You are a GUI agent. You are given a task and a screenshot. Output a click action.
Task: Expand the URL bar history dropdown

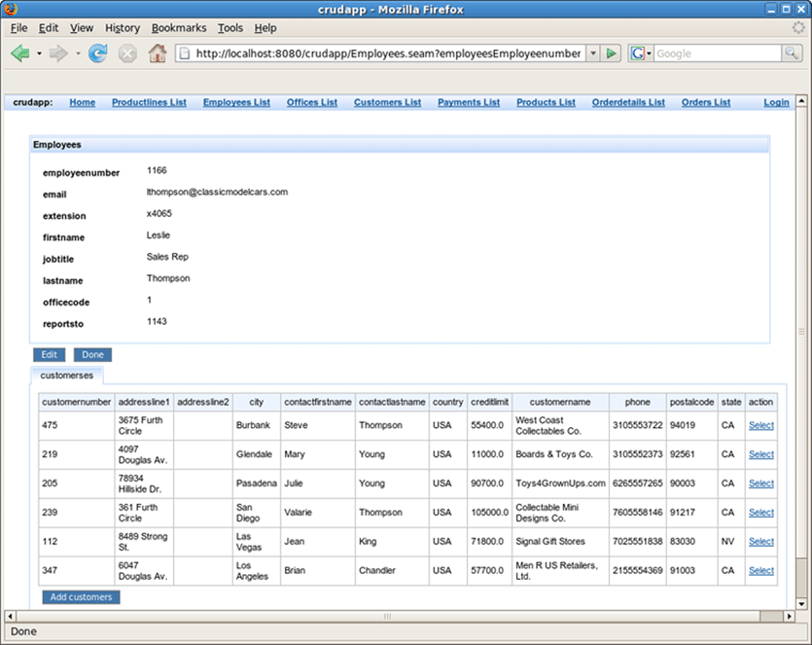pyautogui.click(x=592, y=54)
